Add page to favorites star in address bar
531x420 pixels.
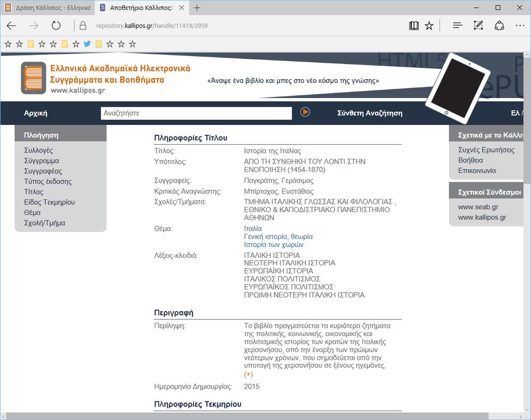pyautogui.click(x=429, y=26)
